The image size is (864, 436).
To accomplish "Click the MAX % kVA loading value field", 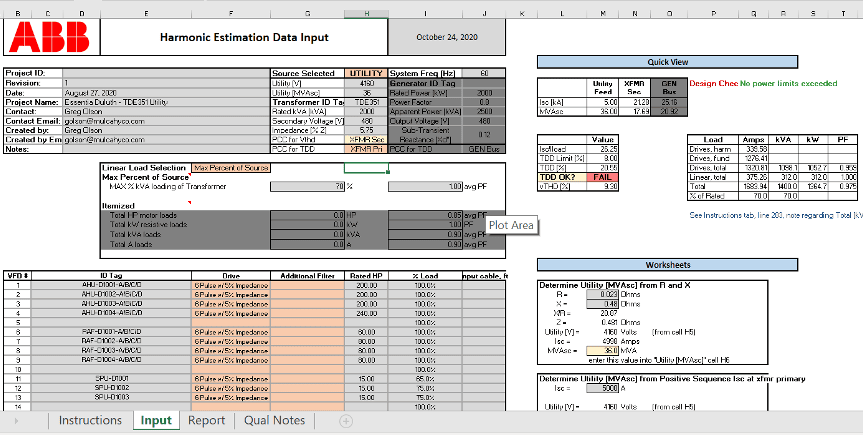I will point(310,187).
